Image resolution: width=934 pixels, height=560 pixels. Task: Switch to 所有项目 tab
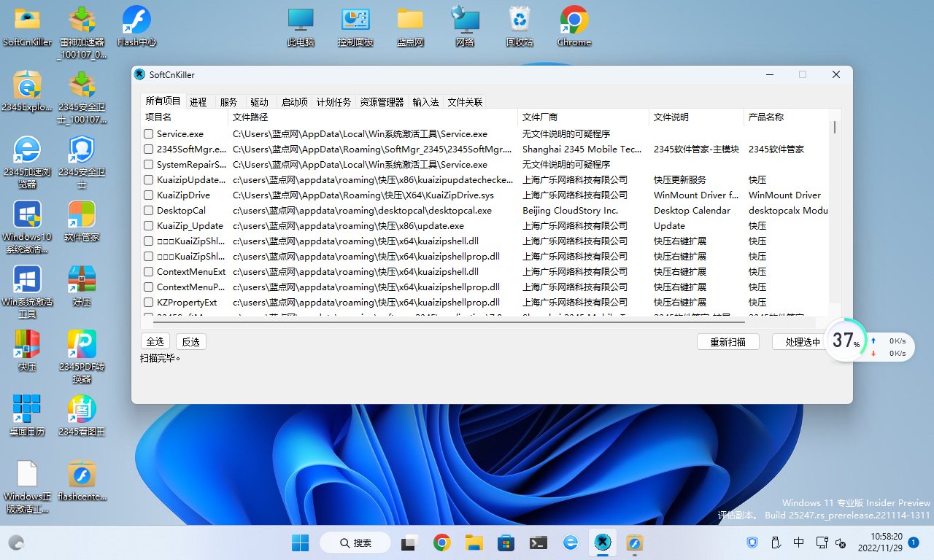pos(163,101)
